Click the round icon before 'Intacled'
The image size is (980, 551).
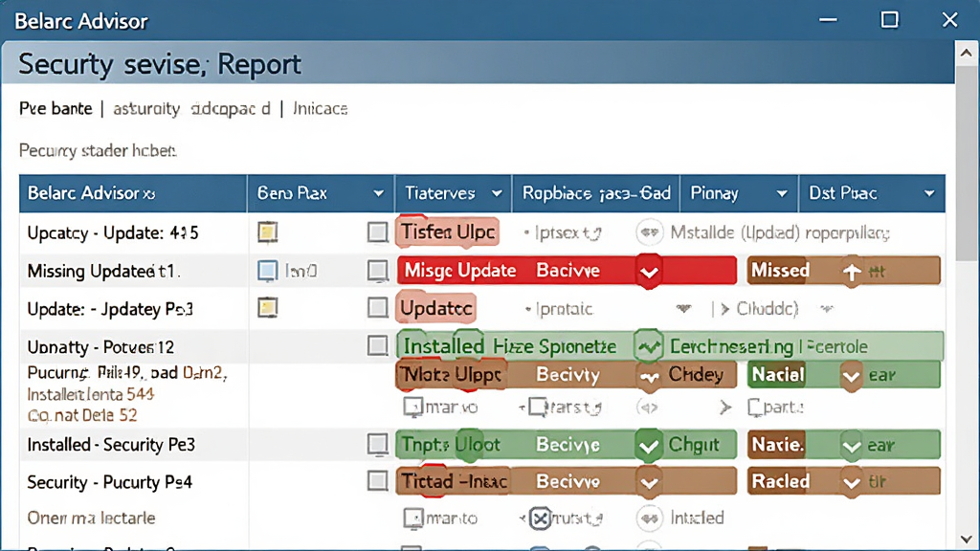650,518
